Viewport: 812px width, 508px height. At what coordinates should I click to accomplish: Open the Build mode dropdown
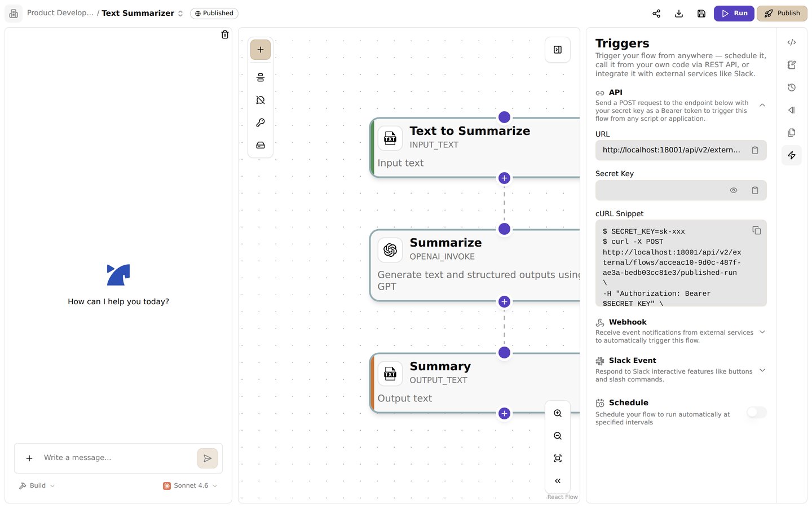pyautogui.click(x=37, y=485)
